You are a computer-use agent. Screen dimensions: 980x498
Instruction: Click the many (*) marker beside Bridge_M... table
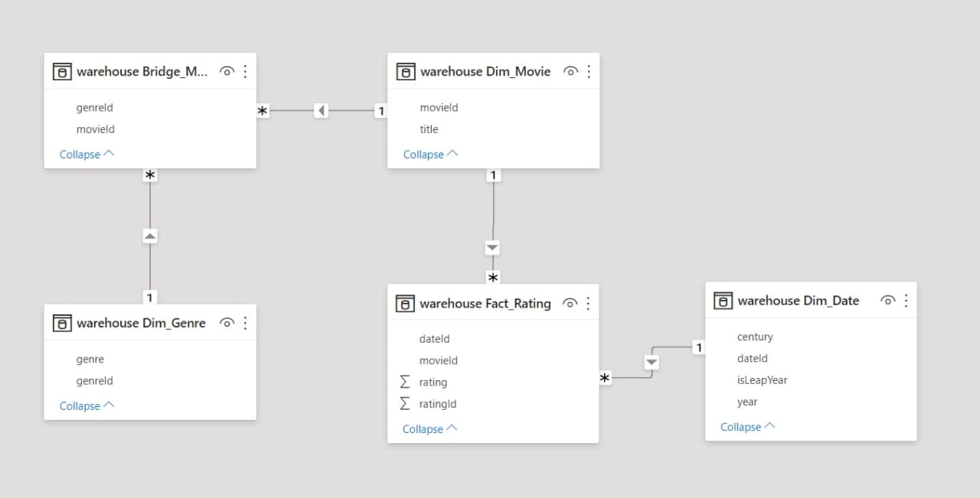point(263,111)
